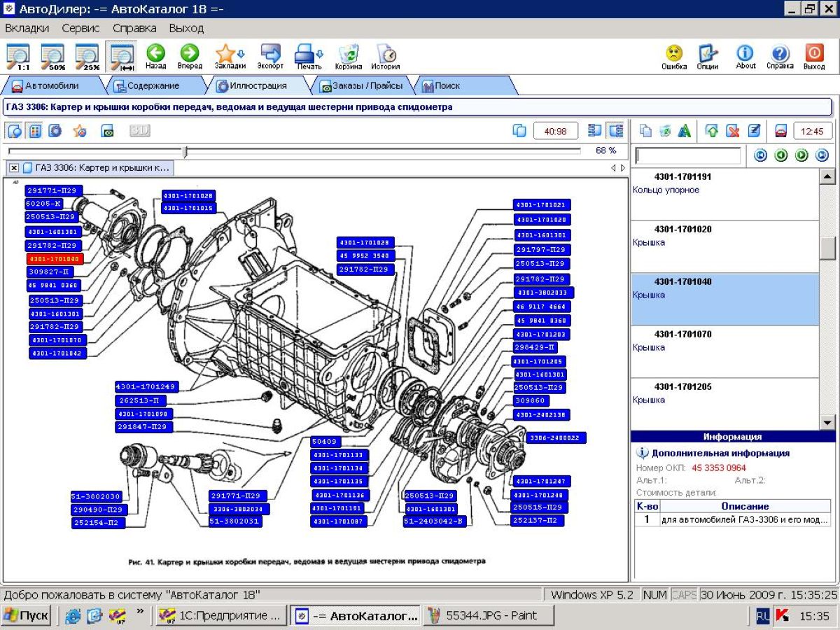The image size is (840, 630).
Task: Click the red Выход exit icon
Action: 814,57
